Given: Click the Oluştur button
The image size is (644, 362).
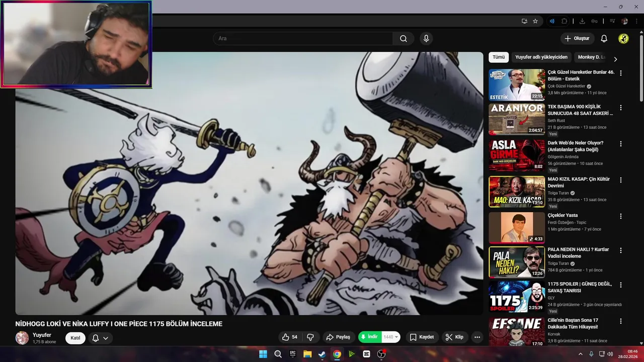Looking at the screenshot, I should click(578, 39).
